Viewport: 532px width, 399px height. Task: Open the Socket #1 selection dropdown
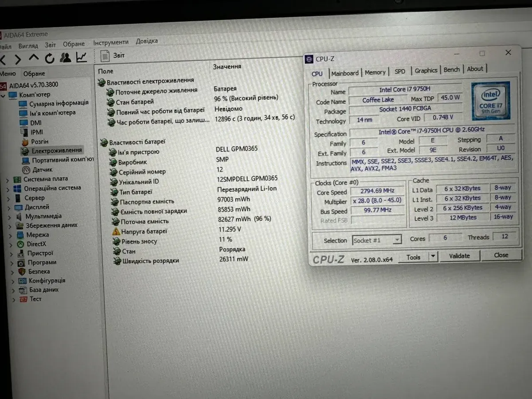tap(397, 240)
